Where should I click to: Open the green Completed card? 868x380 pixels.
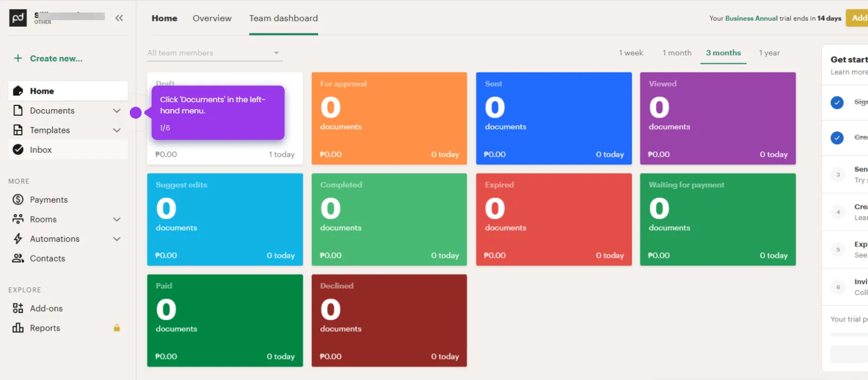point(389,219)
